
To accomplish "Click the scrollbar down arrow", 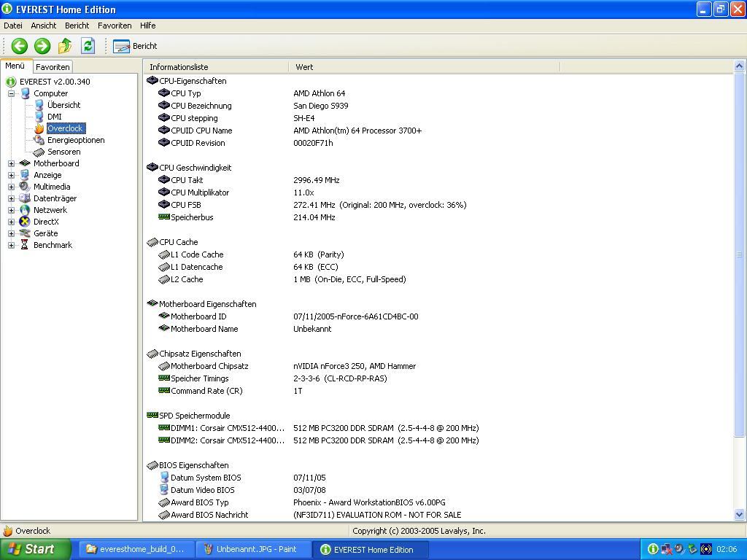I will [x=740, y=514].
